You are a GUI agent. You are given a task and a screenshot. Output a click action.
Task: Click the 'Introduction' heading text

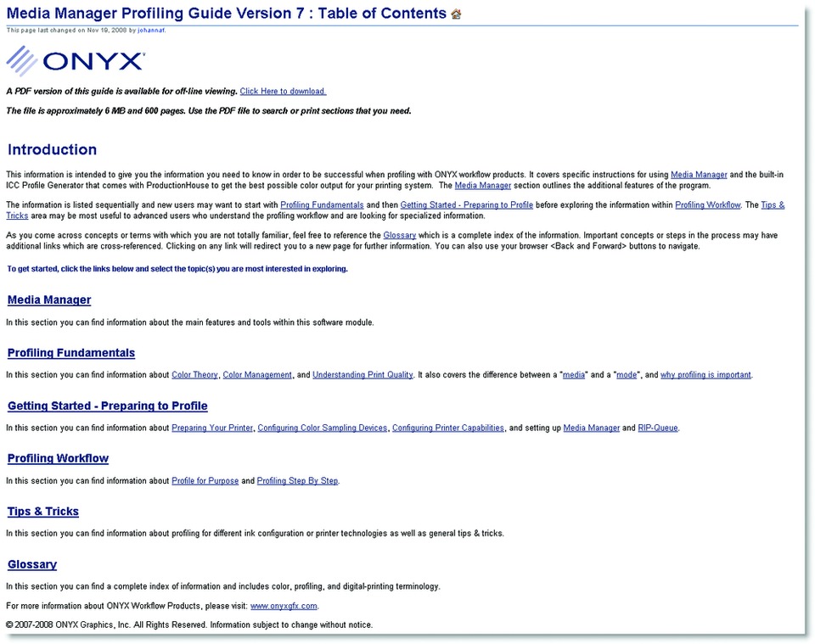pos(52,149)
